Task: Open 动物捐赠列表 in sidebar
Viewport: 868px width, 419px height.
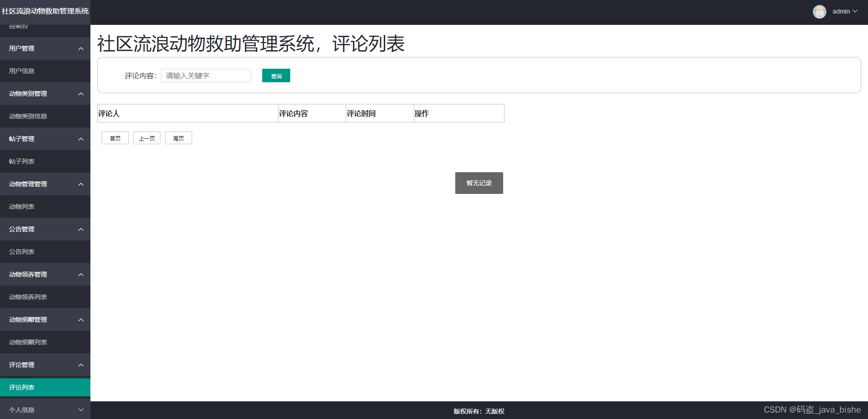Action: pyautogui.click(x=45, y=342)
